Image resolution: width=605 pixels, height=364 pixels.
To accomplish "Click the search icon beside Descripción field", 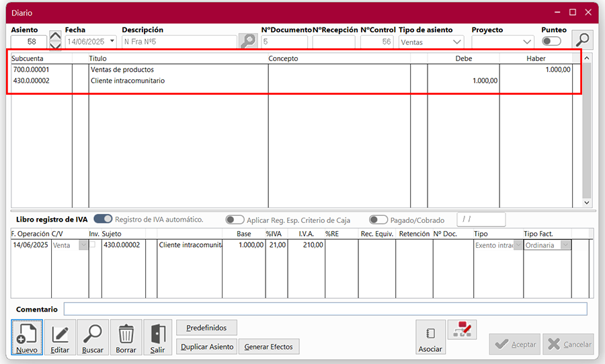I will pyautogui.click(x=248, y=41).
